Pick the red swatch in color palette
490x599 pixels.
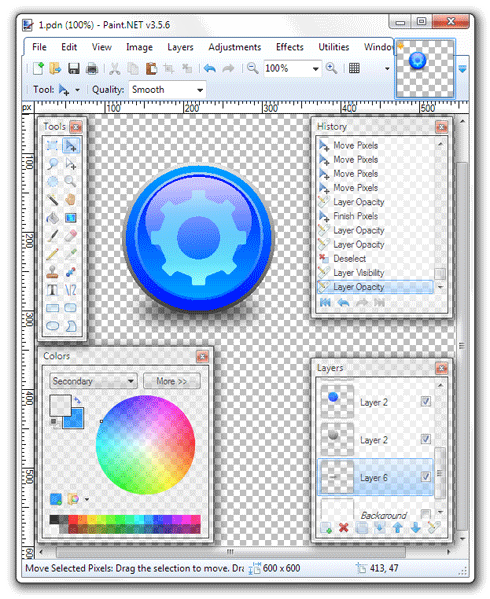pos(73,519)
